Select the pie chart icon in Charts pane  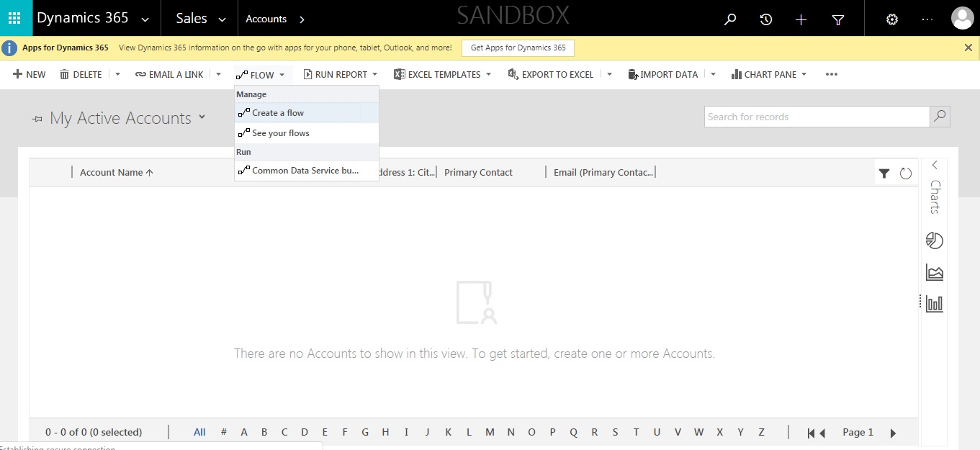click(x=934, y=240)
